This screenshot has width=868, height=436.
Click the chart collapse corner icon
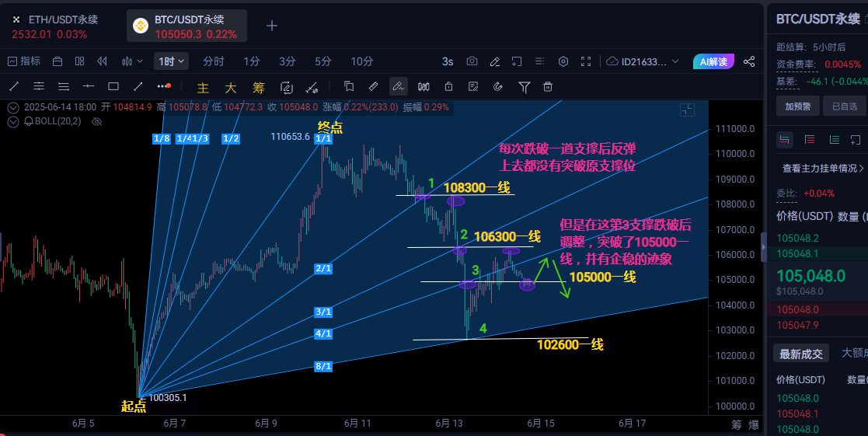coord(687,110)
